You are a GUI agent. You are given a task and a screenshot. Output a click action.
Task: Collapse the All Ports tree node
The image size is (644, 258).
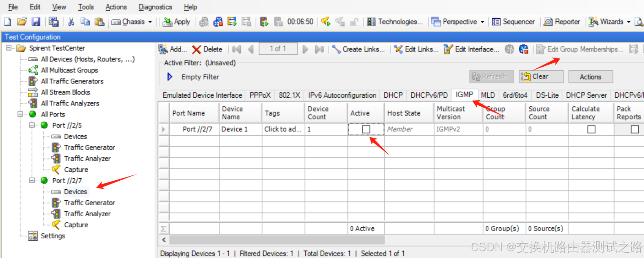(x=20, y=114)
